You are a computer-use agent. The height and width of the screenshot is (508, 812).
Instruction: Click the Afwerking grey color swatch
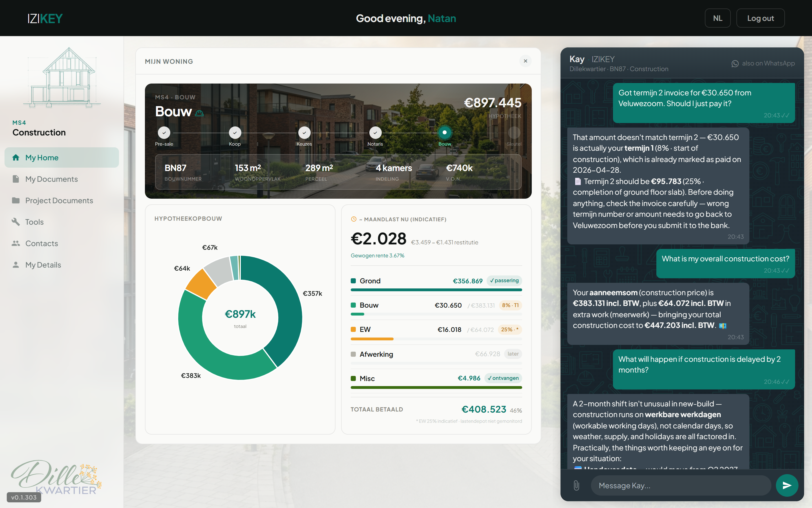353,354
